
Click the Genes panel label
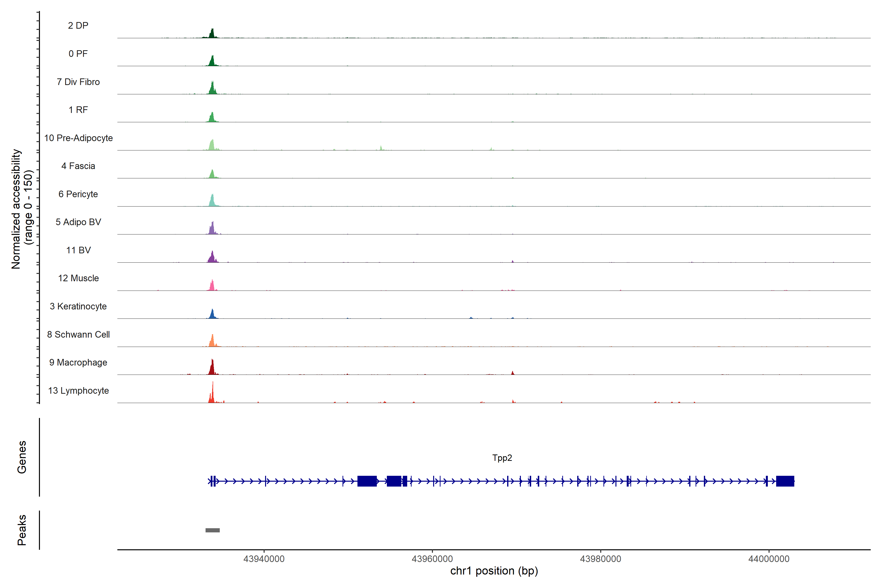coord(22,457)
